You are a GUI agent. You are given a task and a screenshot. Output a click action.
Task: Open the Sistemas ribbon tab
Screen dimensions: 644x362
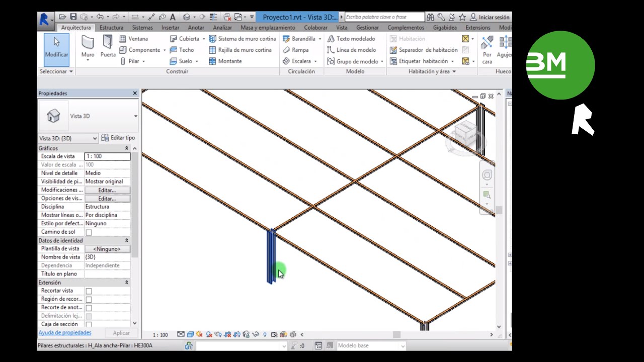(x=142, y=28)
